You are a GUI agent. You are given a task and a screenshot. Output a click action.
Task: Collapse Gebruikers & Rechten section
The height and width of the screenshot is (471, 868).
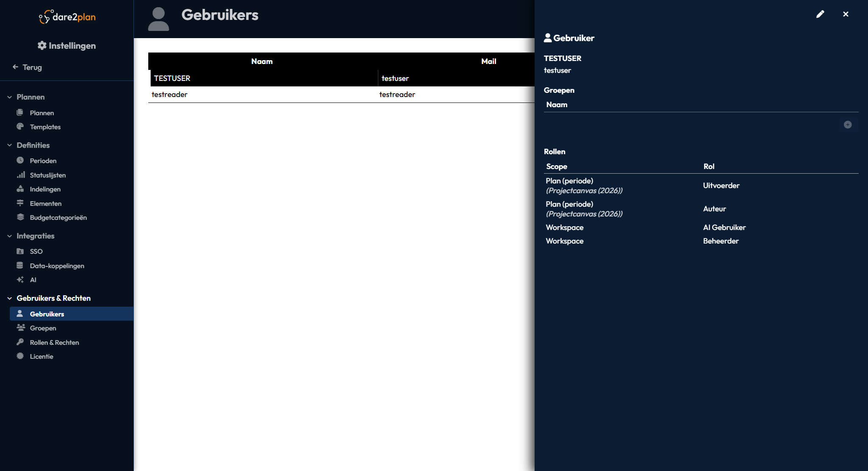pyautogui.click(x=9, y=298)
